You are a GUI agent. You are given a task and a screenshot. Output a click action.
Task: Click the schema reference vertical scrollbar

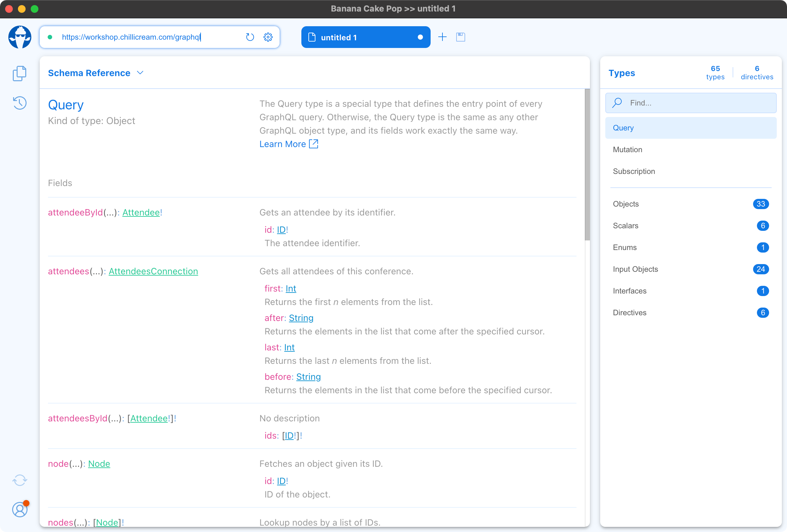(587, 164)
